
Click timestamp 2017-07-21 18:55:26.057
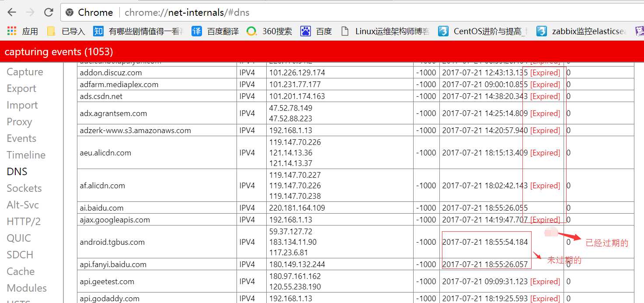point(485,264)
